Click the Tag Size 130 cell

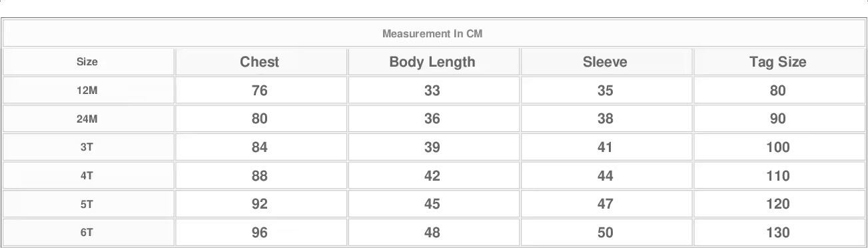click(778, 233)
